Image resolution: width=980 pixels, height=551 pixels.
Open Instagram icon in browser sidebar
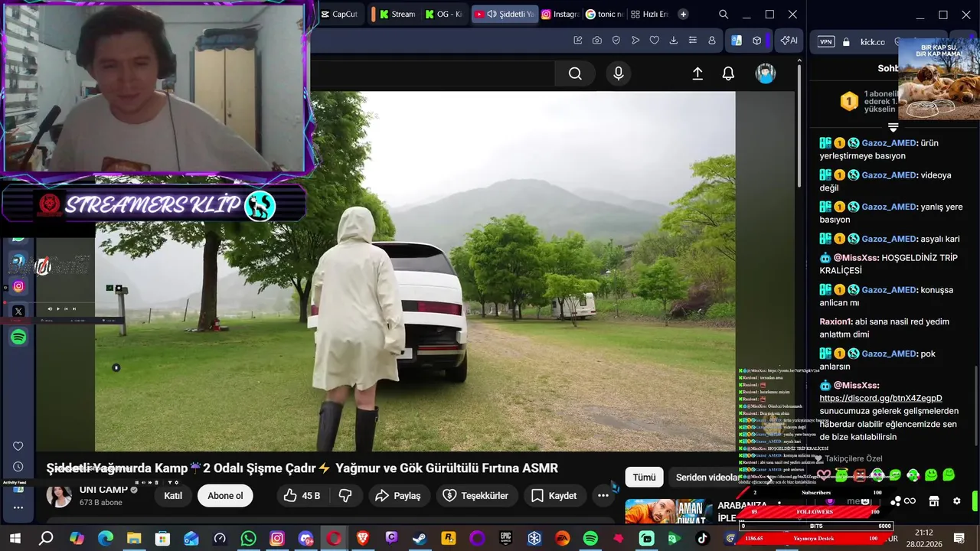coord(18,286)
